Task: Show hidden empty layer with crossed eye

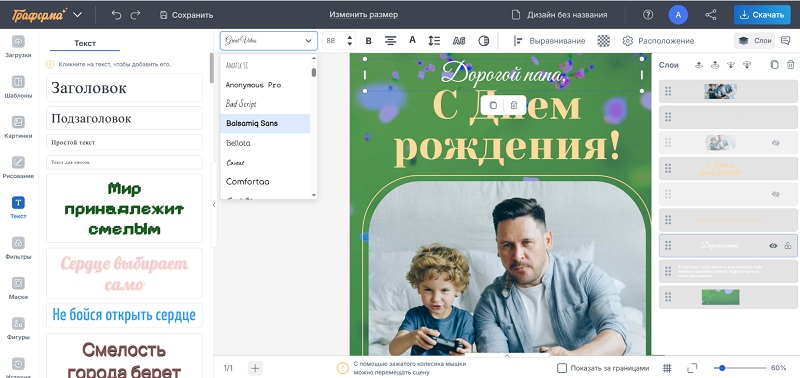Action: click(776, 194)
